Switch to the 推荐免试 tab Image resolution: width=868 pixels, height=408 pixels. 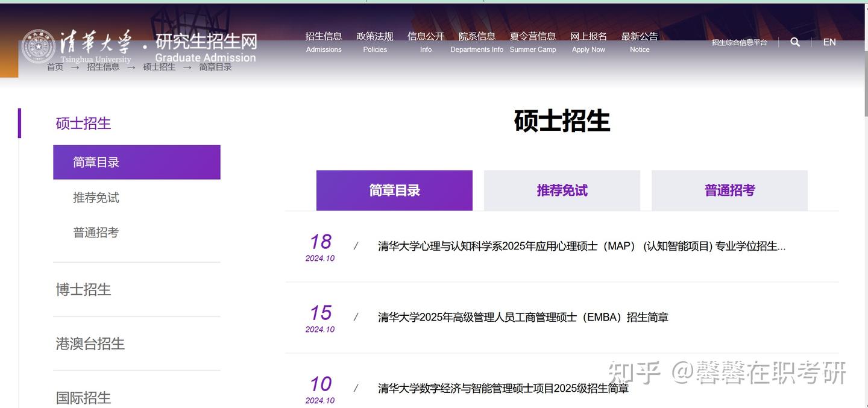[x=562, y=190]
